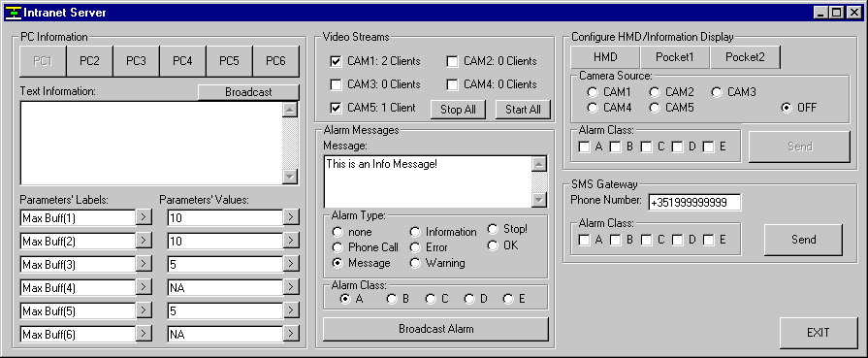Choose CAM3 as camera source
Screen dimensions: 868x358
[717, 92]
